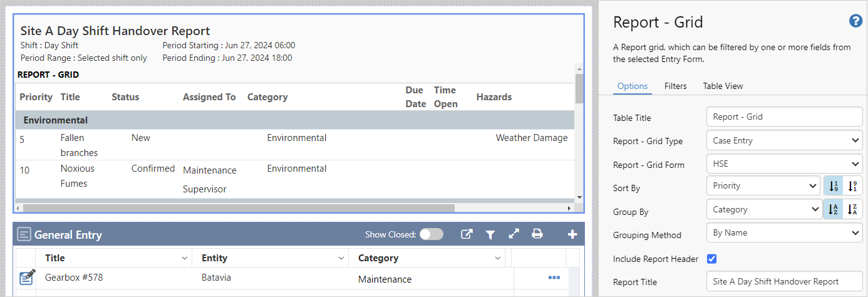The height and width of the screenshot is (297, 868).
Task: Add a new General Entry with plus icon
Action: (x=572, y=234)
